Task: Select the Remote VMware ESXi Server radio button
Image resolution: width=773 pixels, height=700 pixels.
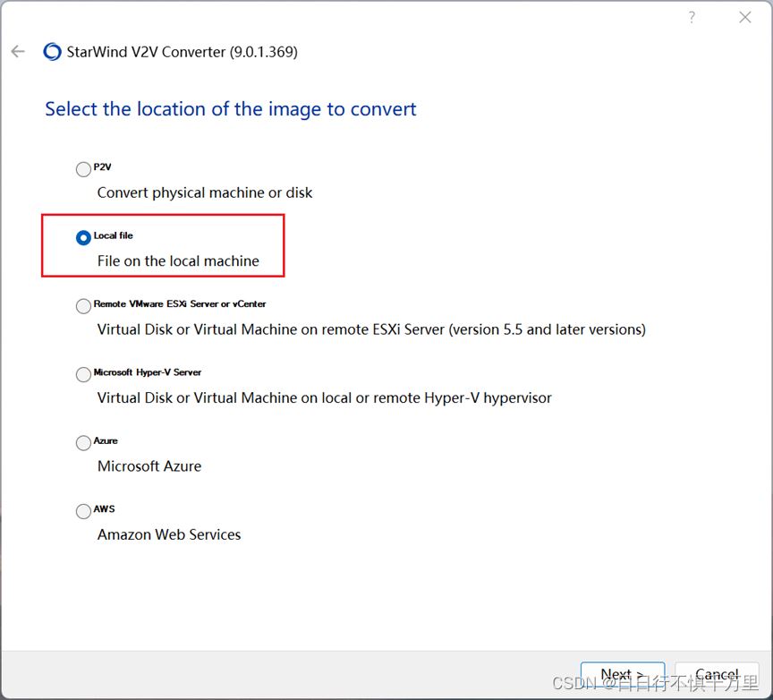Action: coord(83,306)
